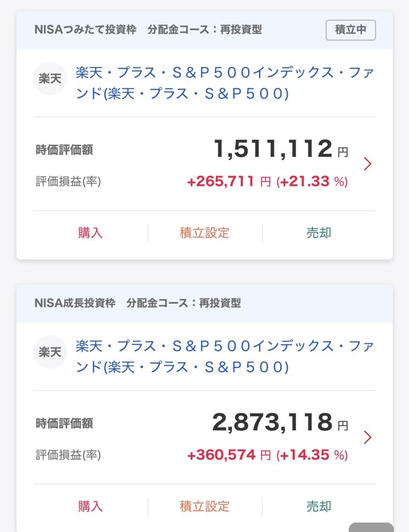Select the 1,511,112 円 valuation amount
The image size is (409, 532).
click(272, 150)
